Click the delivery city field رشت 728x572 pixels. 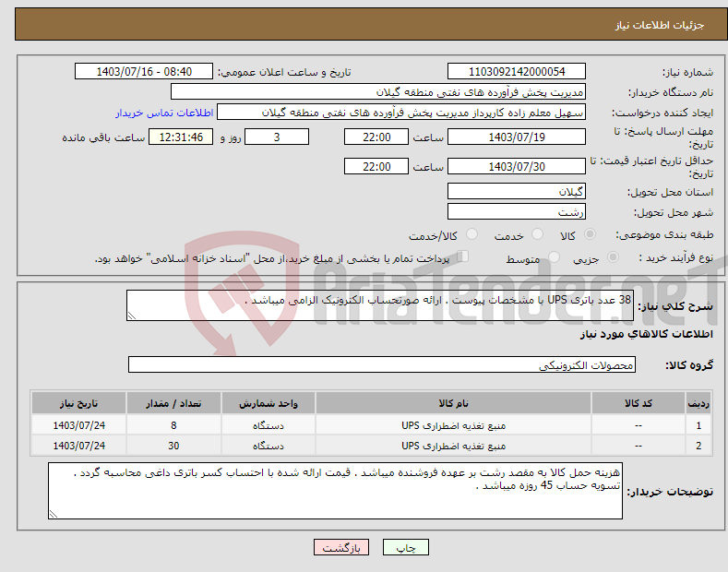(x=517, y=211)
